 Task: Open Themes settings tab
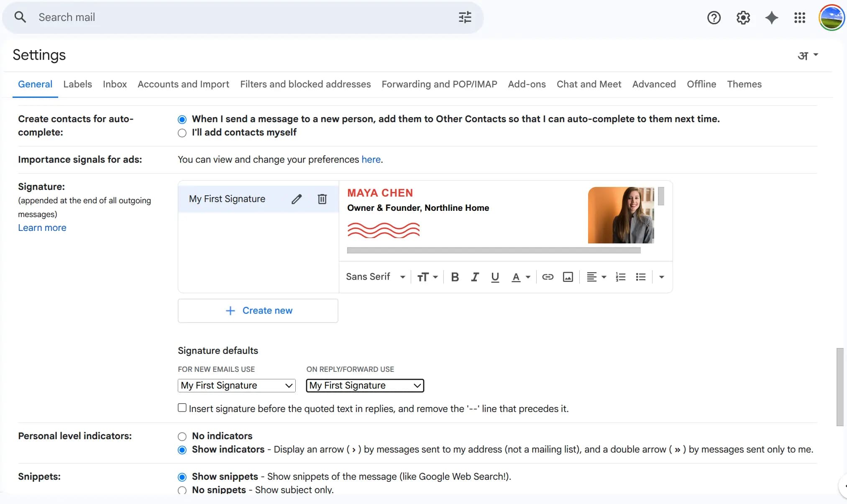744,84
